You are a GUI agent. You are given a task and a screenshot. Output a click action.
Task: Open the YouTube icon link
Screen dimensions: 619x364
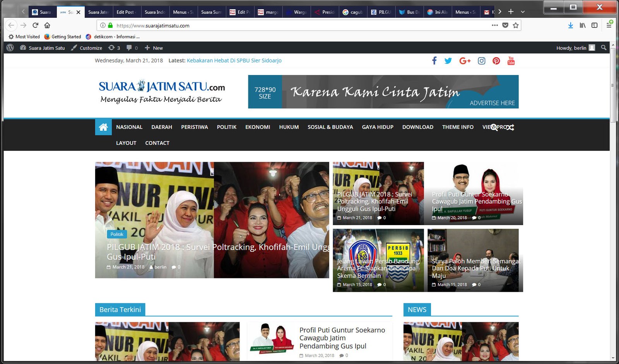click(x=511, y=61)
